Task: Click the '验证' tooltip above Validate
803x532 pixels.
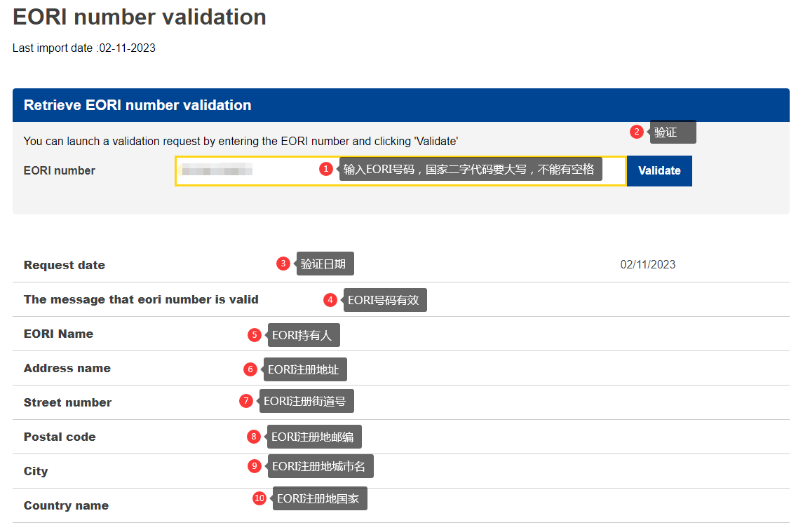Action: click(673, 132)
